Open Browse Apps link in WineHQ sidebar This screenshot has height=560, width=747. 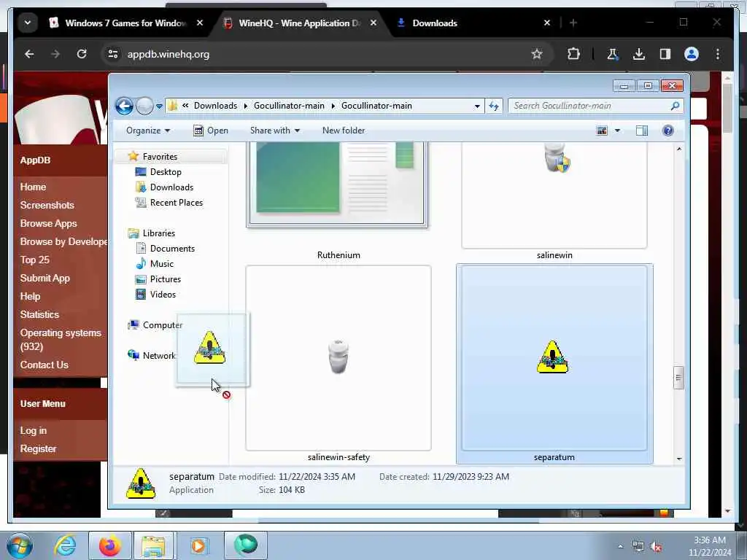point(48,223)
